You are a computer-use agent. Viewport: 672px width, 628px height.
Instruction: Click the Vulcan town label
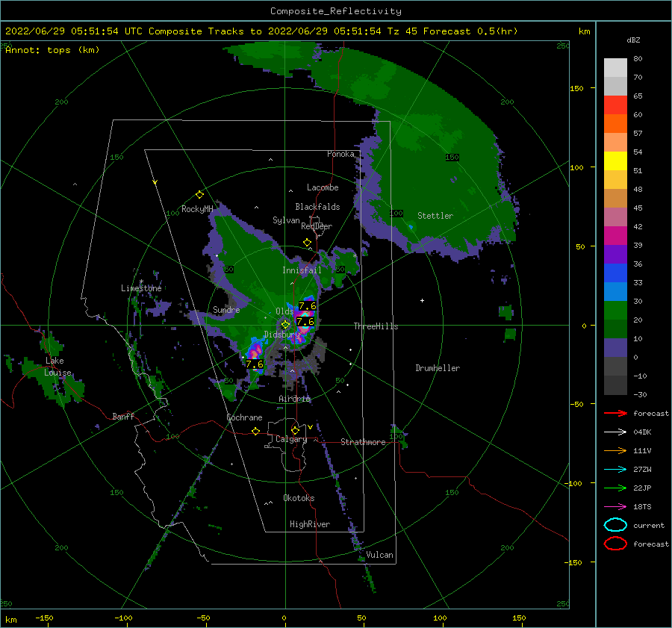pyautogui.click(x=380, y=555)
